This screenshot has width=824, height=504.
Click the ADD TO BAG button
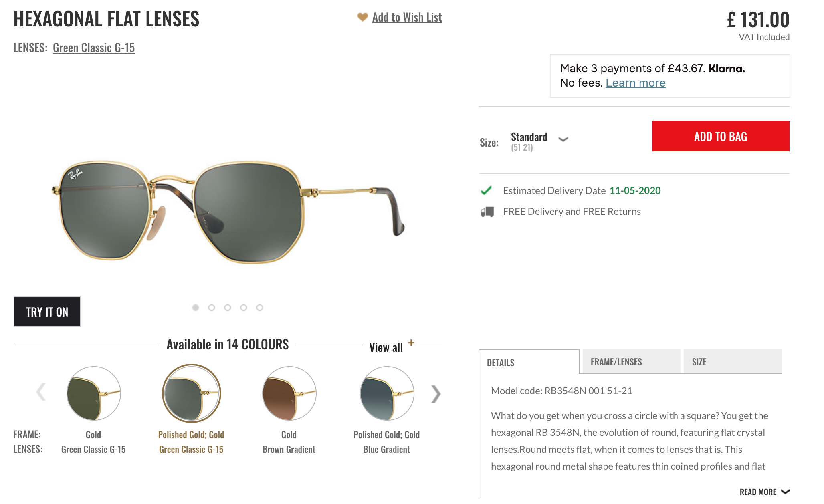[721, 136]
